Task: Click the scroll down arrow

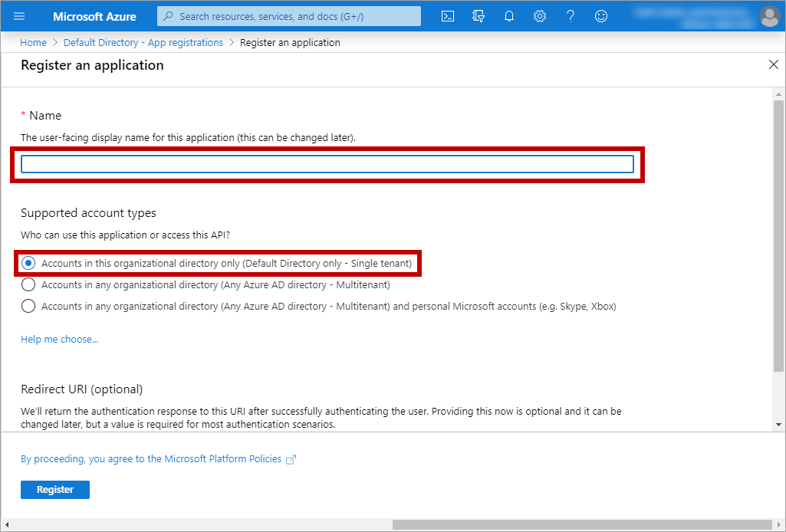Action: (x=778, y=425)
